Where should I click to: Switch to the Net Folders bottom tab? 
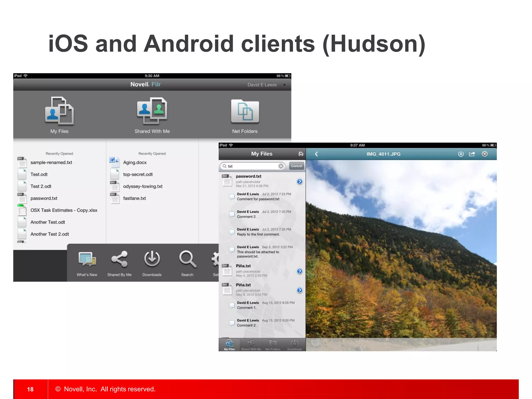coord(273,345)
